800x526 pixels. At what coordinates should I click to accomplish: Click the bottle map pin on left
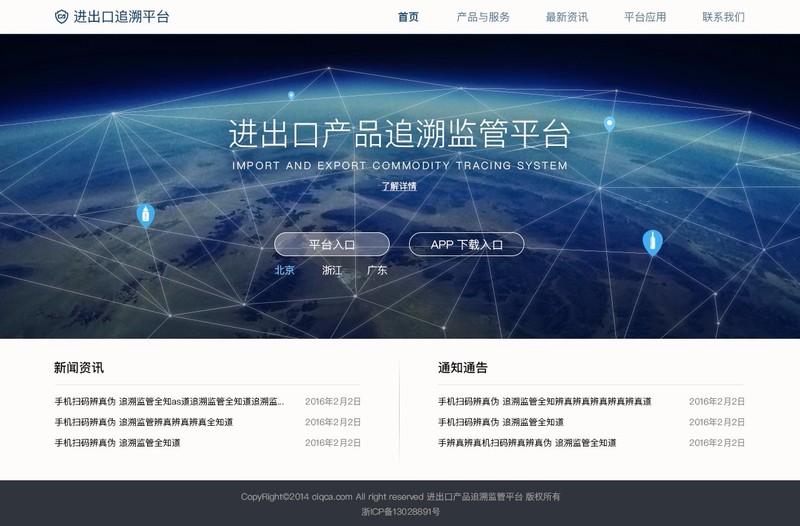(x=146, y=215)
